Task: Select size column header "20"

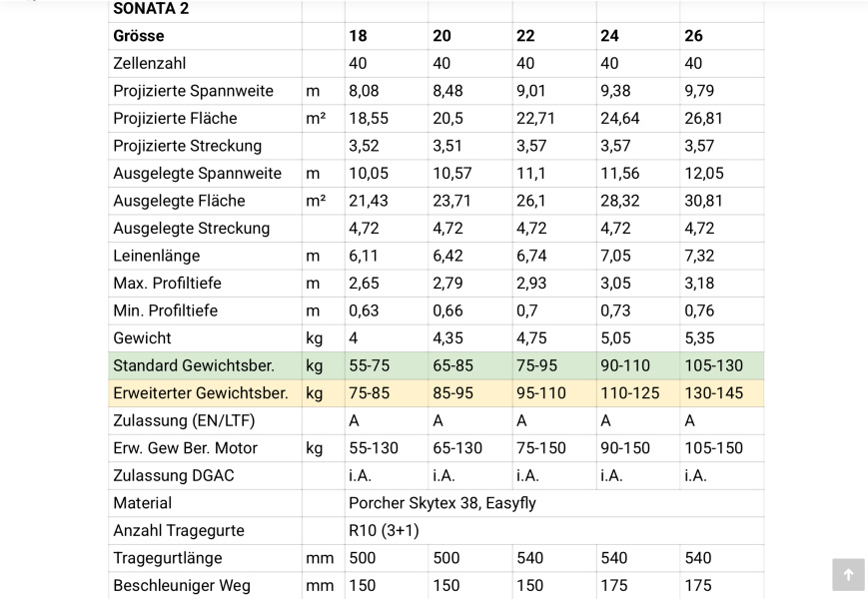Action: [x=441, y=36]
